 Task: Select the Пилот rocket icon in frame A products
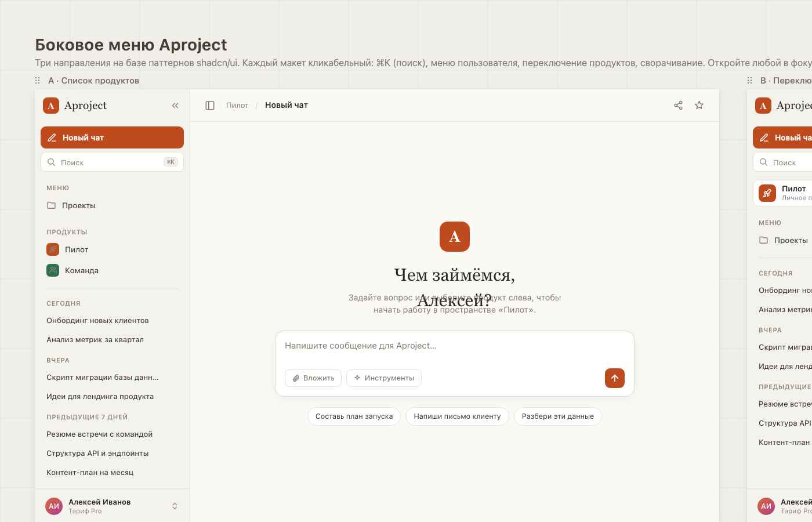pyautogui.click(x=53, y=249)
